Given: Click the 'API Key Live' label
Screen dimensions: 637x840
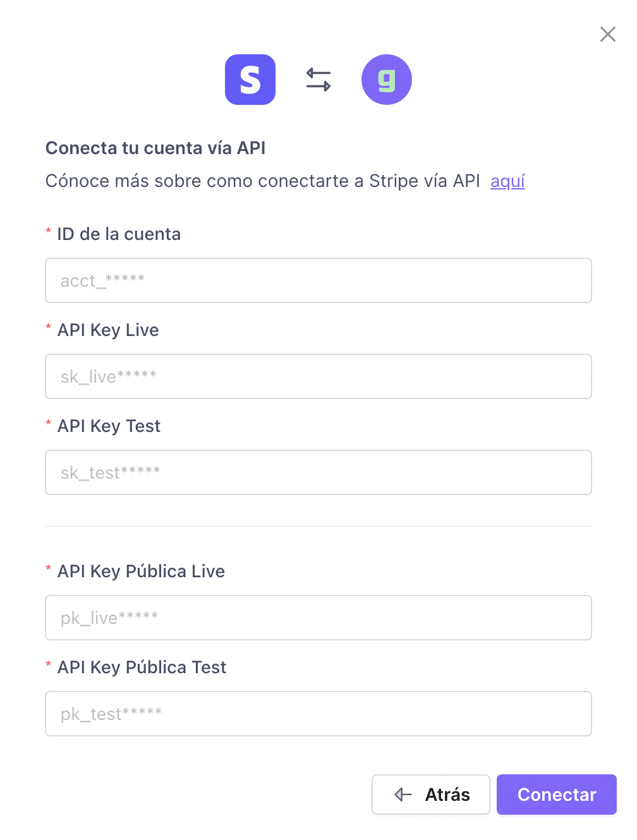Looking at the screenshot, I should coord(108,330).
